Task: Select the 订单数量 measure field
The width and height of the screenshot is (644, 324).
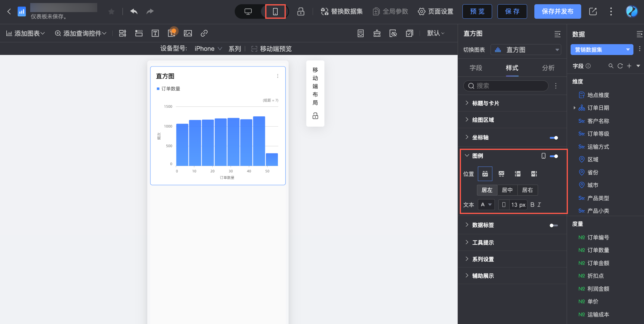Action: coord(598,250)
